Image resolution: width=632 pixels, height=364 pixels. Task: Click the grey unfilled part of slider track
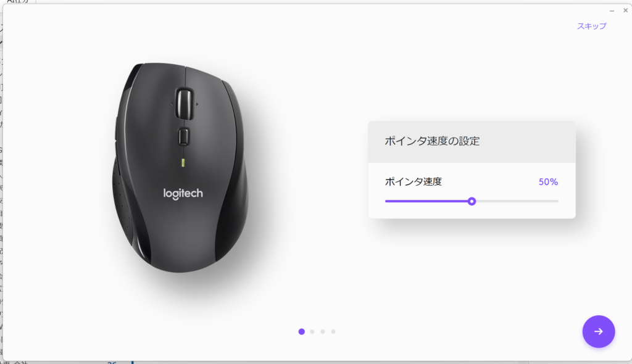pos(517,201)
